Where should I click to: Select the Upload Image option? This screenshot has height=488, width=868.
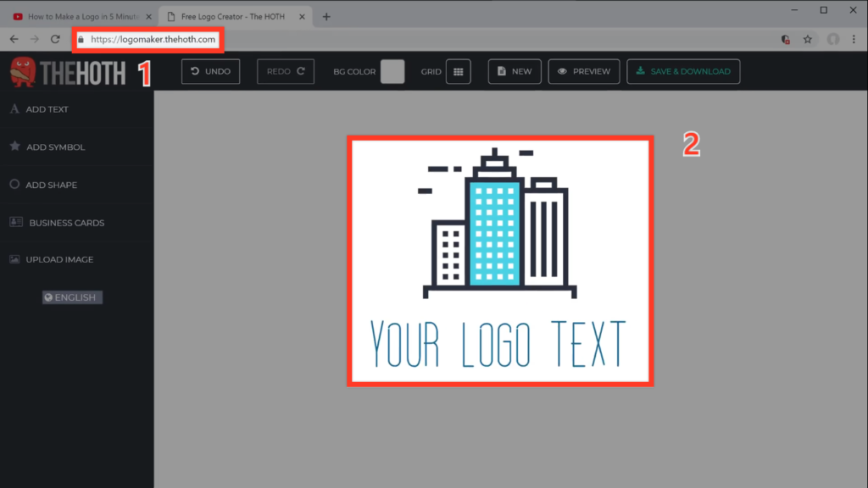click(x=58, y=259)
